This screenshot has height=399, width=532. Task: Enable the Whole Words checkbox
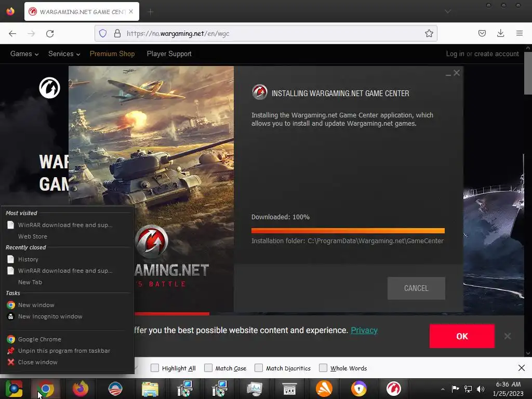click(x=323, y=368)
